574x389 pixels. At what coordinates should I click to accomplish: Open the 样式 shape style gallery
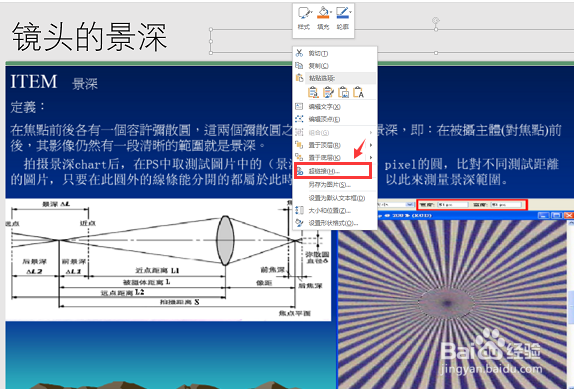click(x=303, y=18)
